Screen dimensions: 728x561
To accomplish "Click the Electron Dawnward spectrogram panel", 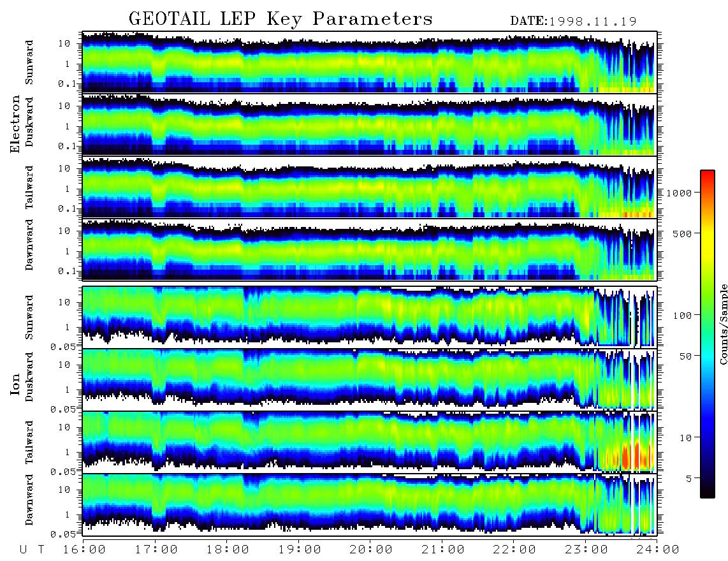I will pos(369,249).
